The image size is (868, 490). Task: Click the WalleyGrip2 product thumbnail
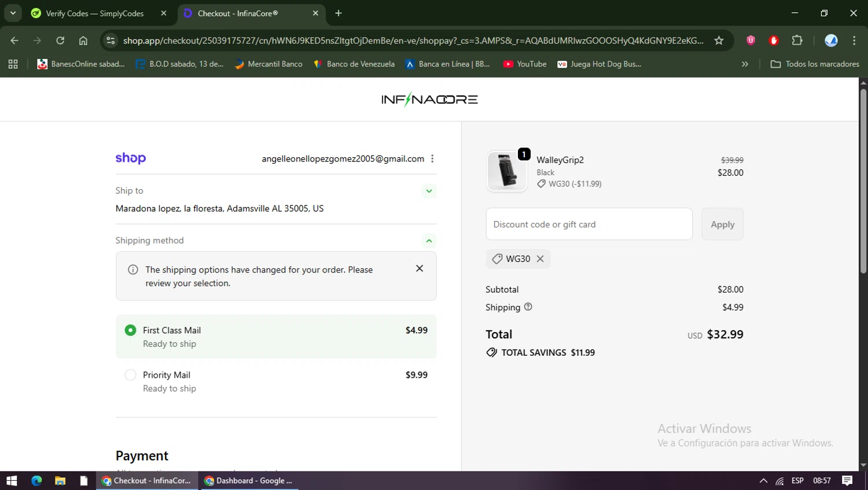(x=507, y=171)
